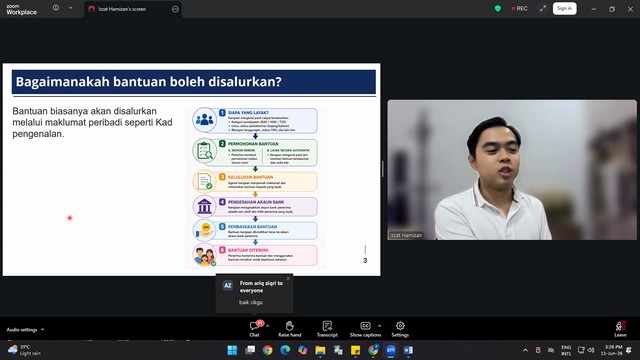Expand caption options arrow
The height and width of the screenshot is (360, 640).
click(x=380, y=326)
